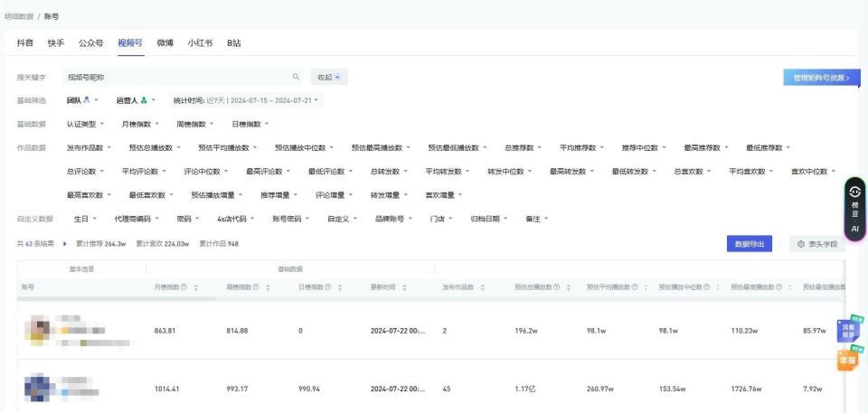The image size is (868, 413).
Task: Switch to the 抖音 tab
Action: point(25,43)
